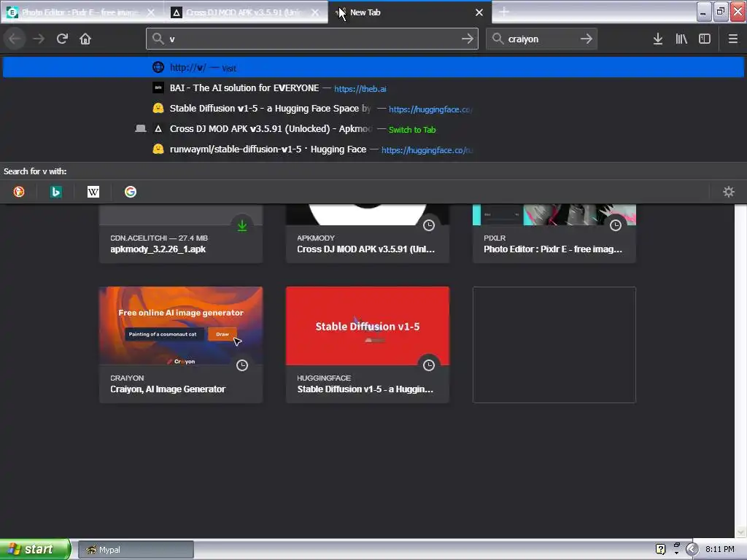Click in the URL address bar field
This screenshot has width=747, height=560.
[x=312, y=39]
